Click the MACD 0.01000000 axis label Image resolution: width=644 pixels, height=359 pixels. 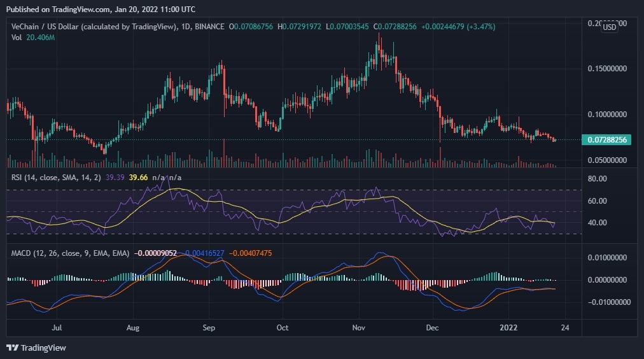click(607, 258)
